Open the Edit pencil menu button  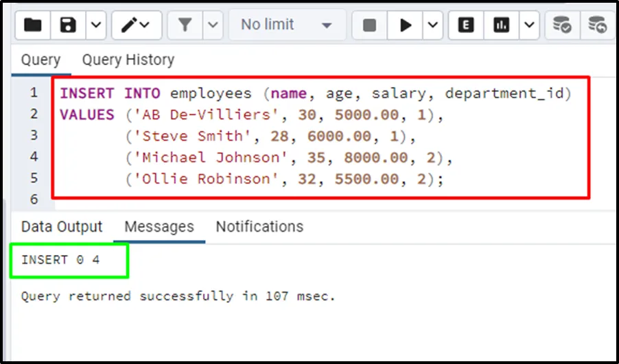click(136, 25)
